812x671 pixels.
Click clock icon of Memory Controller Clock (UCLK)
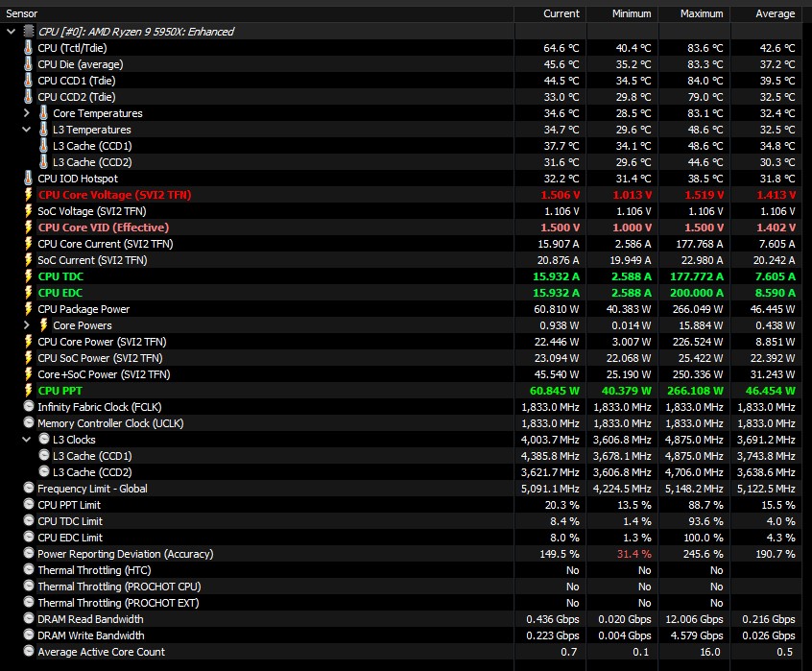pyautogui.click(x=29, y=422)
